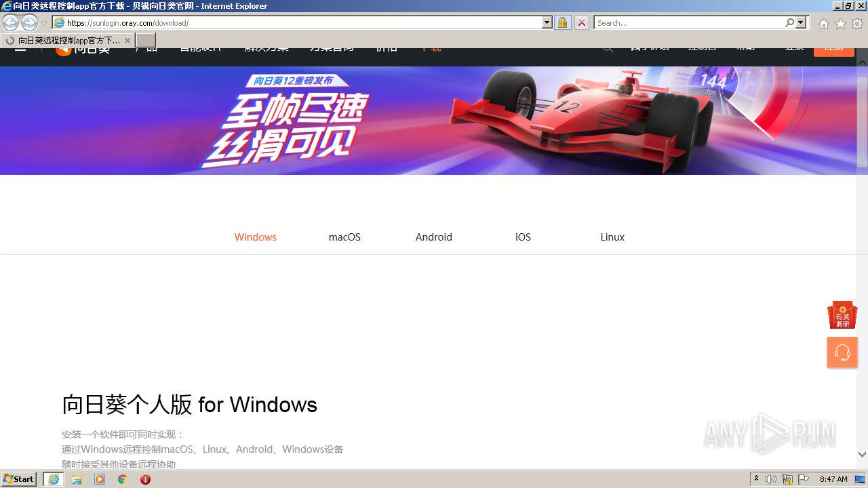Go forward with the IE forward arrow
Image resolution: width=868 pixels, height=488 pixels.
pyautogui.click(x=29, y=22)
